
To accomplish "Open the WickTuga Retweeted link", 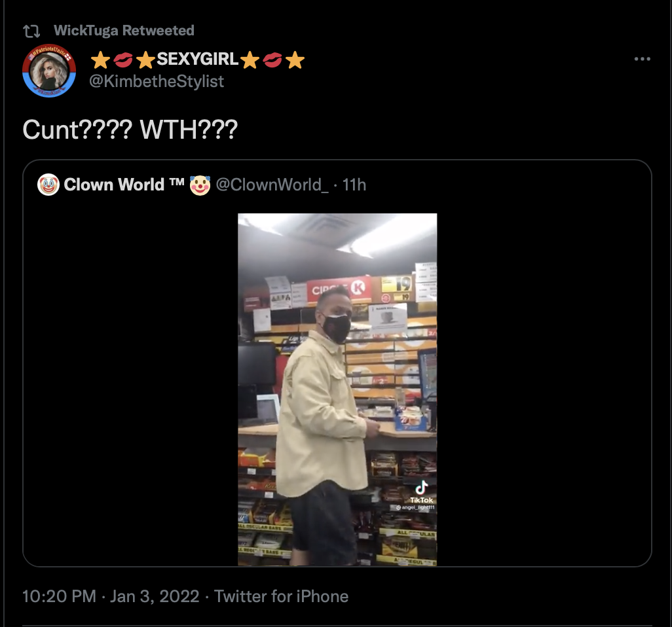I will (124, 30).
